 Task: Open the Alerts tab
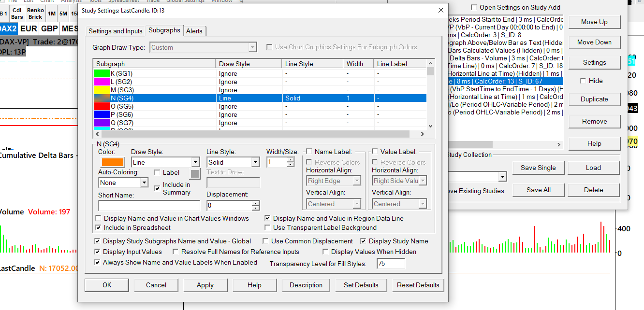pos(194,31)
